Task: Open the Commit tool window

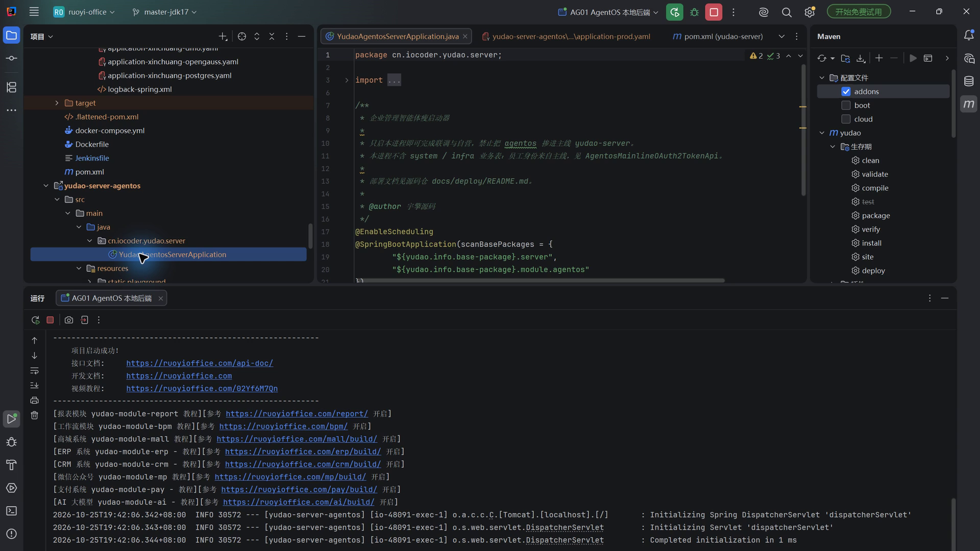Action: (11, 58)
